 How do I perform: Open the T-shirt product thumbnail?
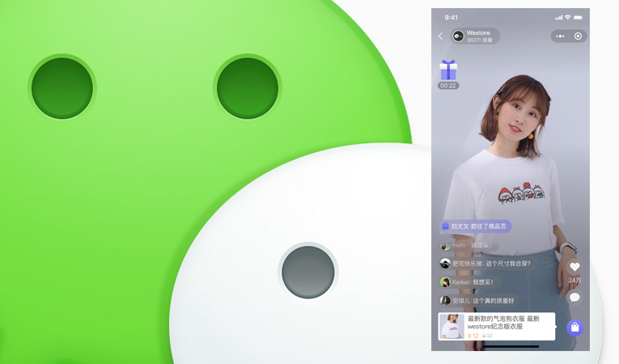[x=452, y=326]
